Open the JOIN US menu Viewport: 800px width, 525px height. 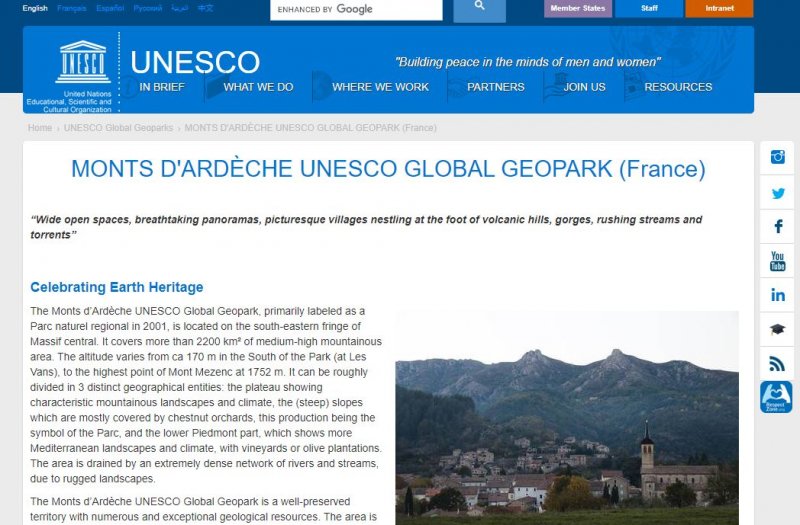584,87
